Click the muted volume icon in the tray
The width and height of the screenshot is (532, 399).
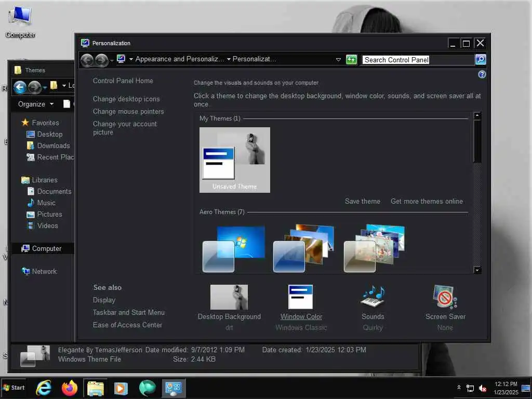[482, 388]
